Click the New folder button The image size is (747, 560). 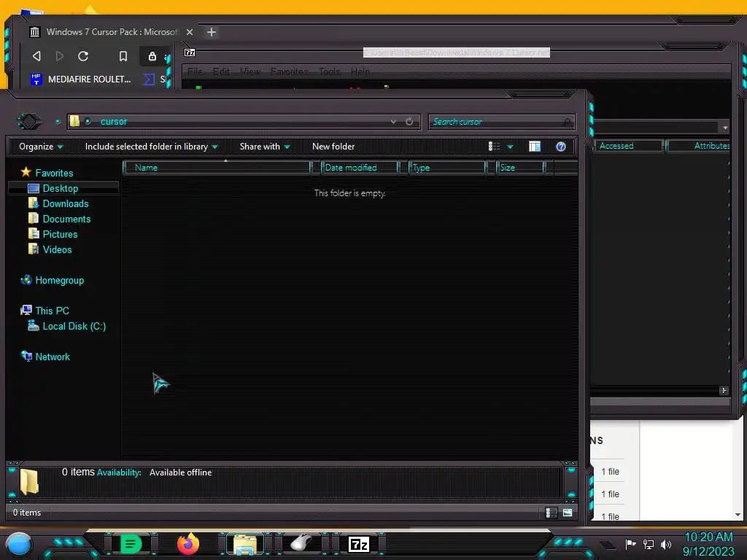click(x=333, y=147)
